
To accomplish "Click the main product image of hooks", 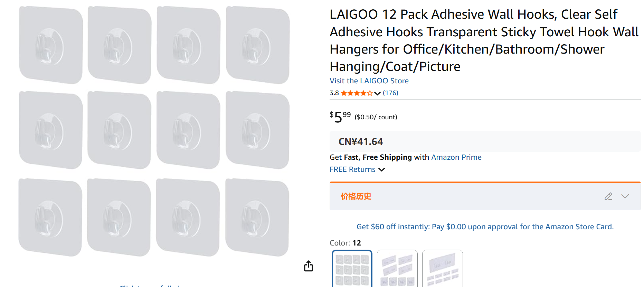I will 154,131.
